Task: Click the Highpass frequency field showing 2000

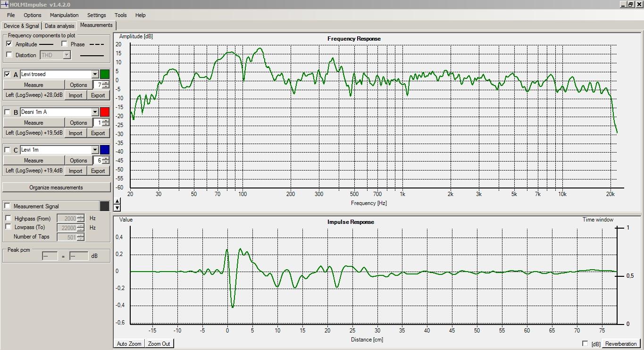Action: click(x=70, y=219)
